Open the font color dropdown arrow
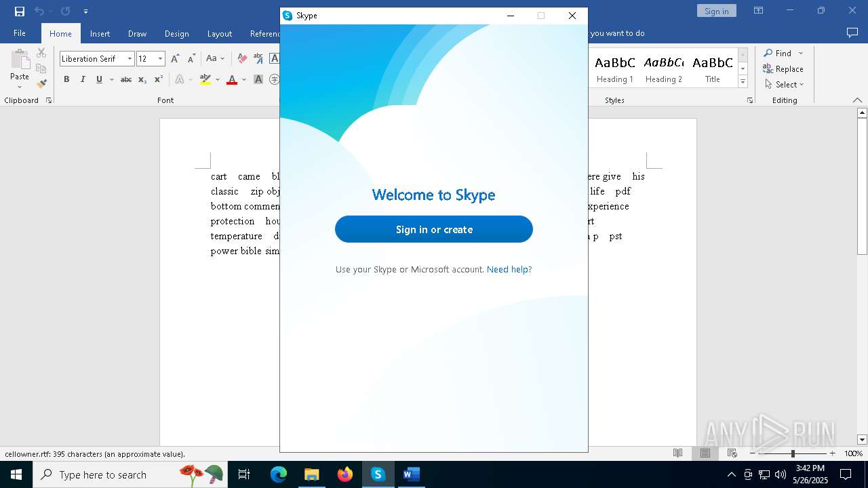 [244, 79]
